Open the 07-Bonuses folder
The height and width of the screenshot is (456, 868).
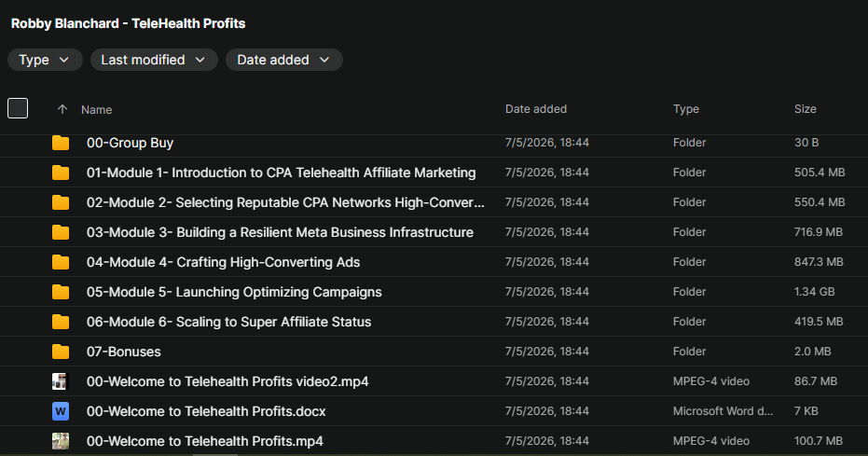click(x=123, y=352)
